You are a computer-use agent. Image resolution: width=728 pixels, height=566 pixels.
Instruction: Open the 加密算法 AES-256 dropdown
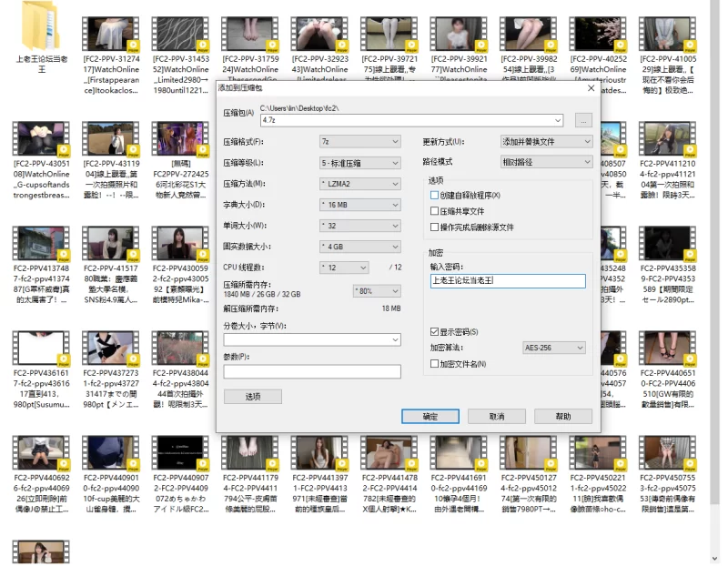(553, 348)
